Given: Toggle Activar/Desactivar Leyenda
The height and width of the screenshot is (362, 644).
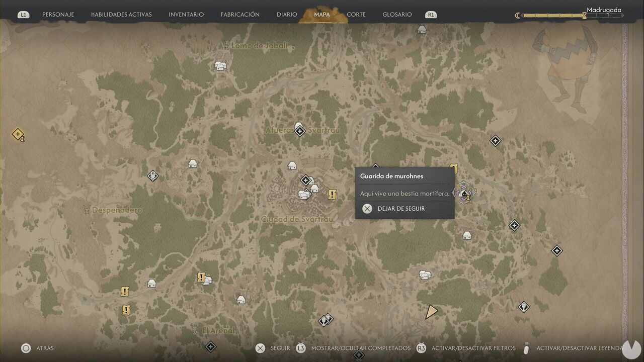Looking at the screenshot, I should pyautogui.click(x=574, y=348).
